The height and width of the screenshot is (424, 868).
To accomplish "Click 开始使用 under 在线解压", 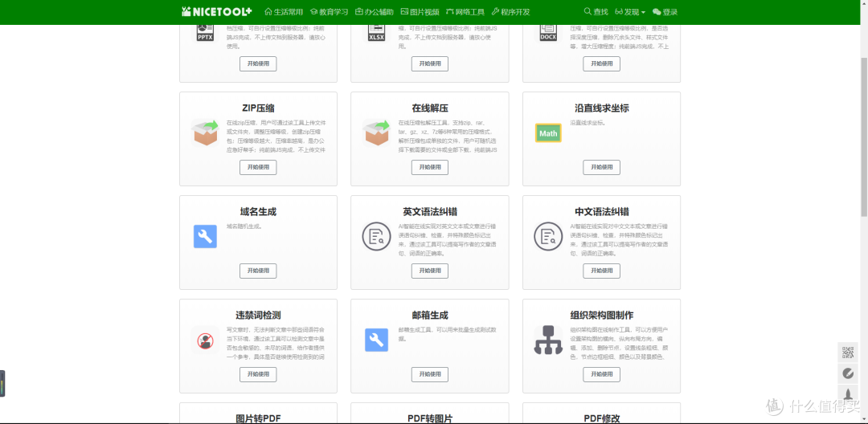I will coord(429,167).
